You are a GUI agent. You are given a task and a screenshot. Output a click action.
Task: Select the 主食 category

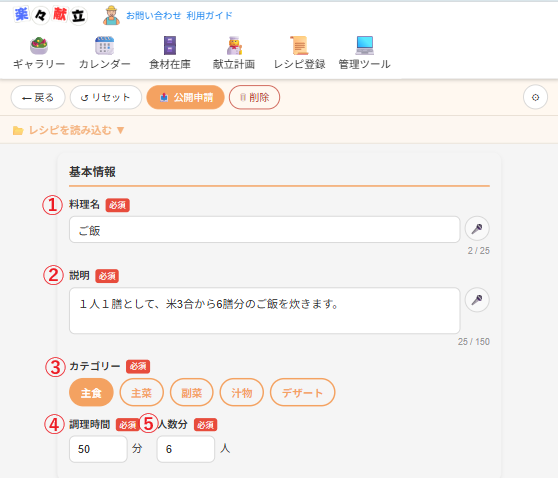(x=91, y=393)
